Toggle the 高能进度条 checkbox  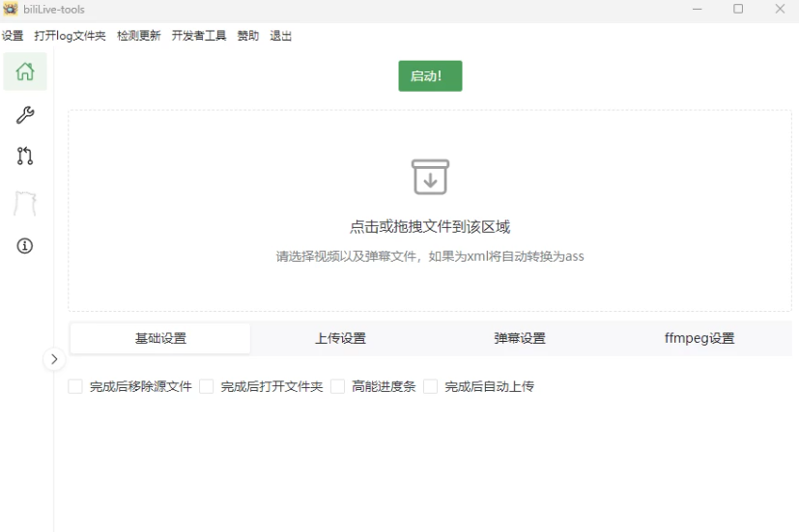tap(338, 386)
